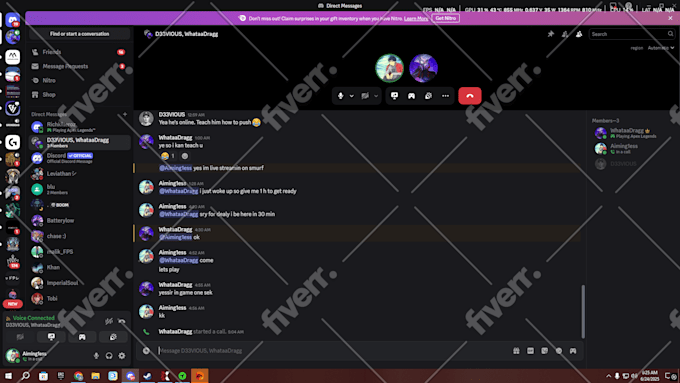Open sticker picker in message box

[x=545, y=350]
